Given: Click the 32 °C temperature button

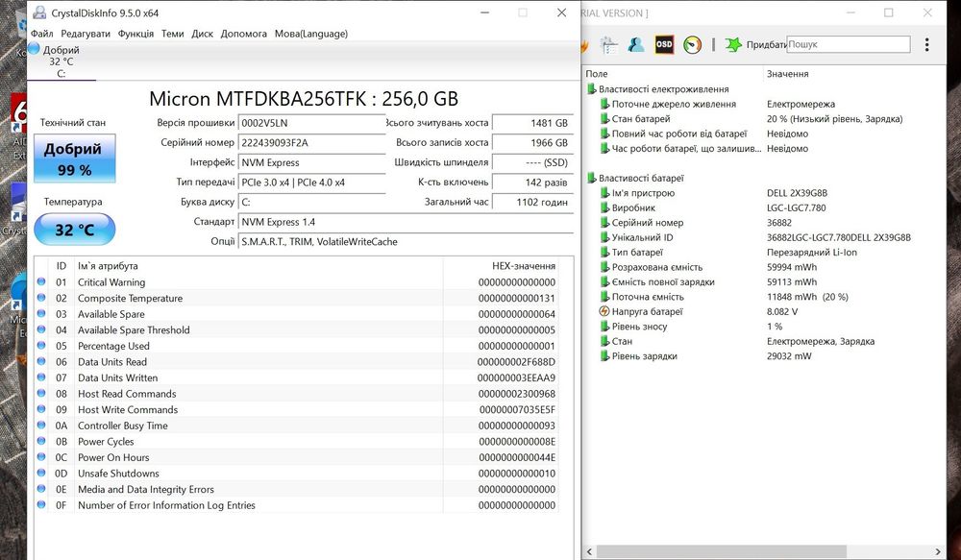Looking at the screenshot, I should click(x=75, y=230).
